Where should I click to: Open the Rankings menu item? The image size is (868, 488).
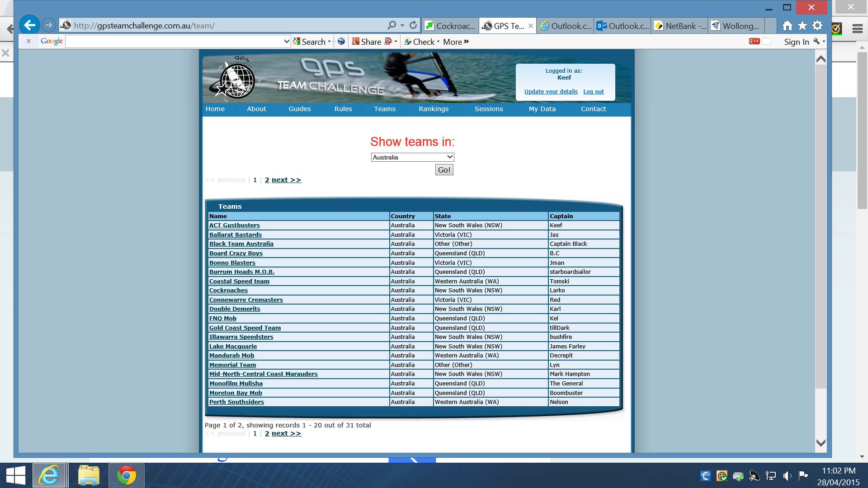pos(433,109)
